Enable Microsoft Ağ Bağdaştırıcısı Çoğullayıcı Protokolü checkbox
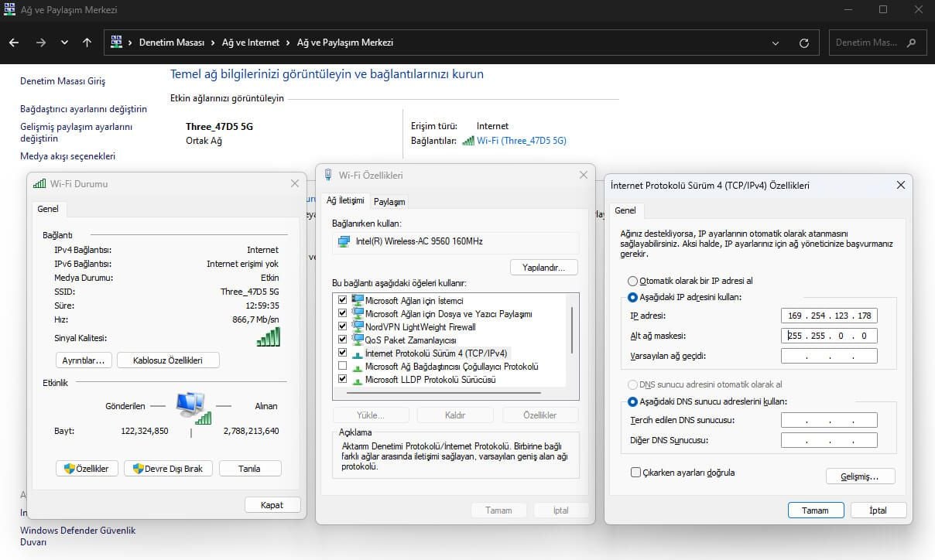The width and height of the screenshot is (935, 560). pyautogui.click(x=343, y=367)
